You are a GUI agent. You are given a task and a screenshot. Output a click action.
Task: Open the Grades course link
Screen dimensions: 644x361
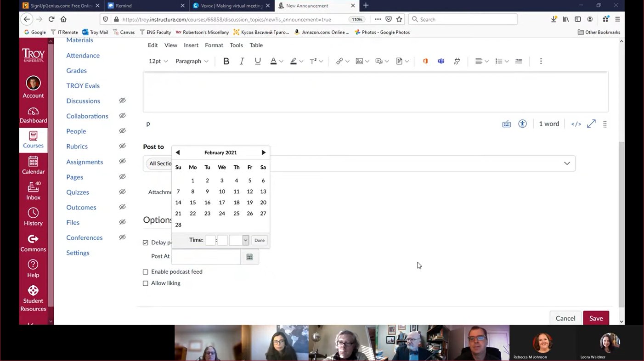[76, 70]
